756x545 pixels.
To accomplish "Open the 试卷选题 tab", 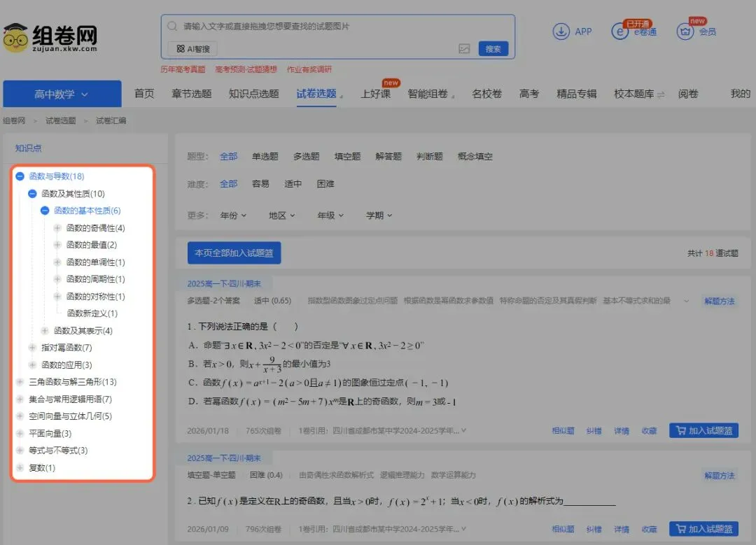I will tap(316, 94).
